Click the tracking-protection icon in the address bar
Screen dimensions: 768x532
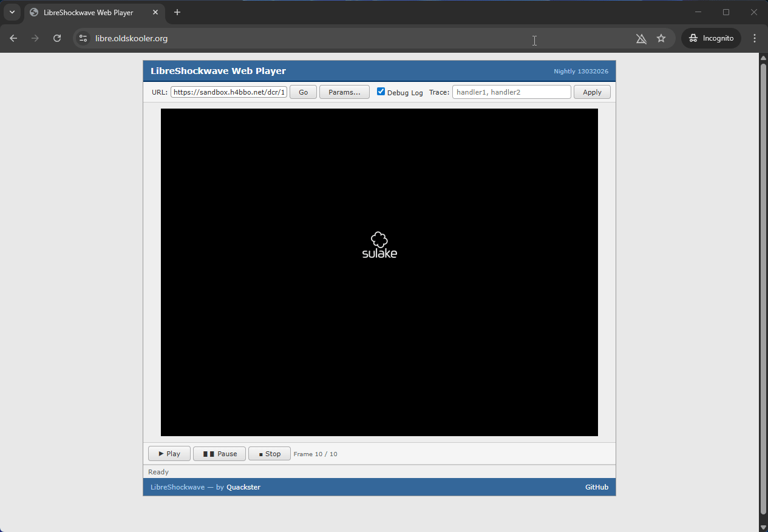[641, 38]
